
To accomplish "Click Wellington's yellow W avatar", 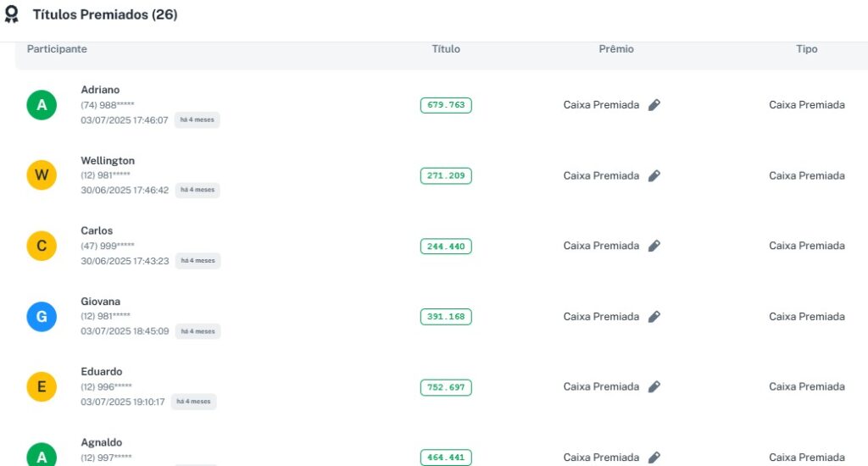I will point(42,175).
